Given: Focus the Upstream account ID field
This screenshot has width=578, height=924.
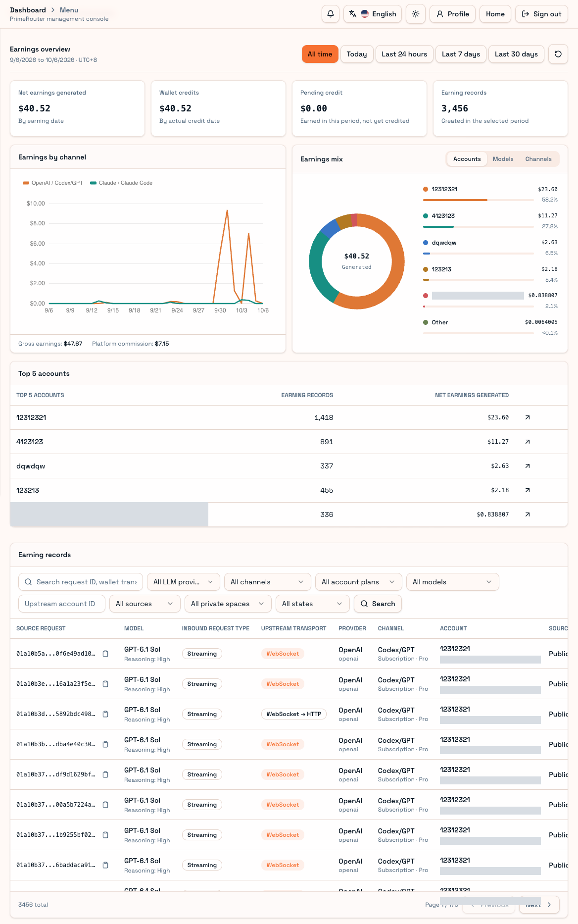Looking at the screenshot, I should [62, 604].
